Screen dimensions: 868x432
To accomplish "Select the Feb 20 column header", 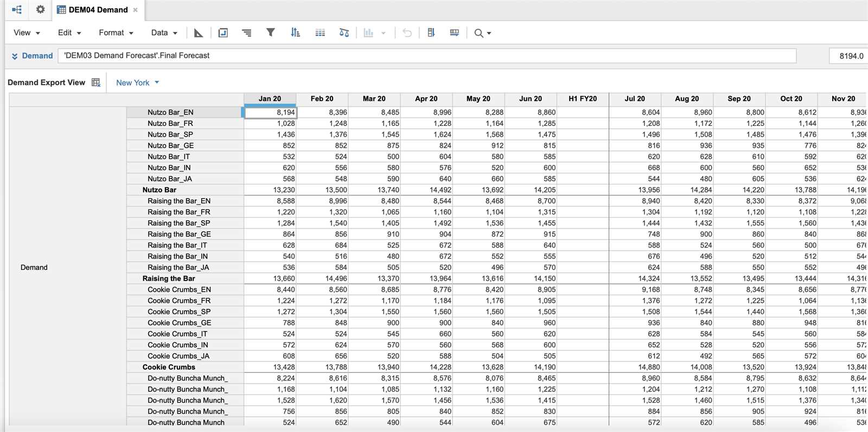I will coord(322,99).
